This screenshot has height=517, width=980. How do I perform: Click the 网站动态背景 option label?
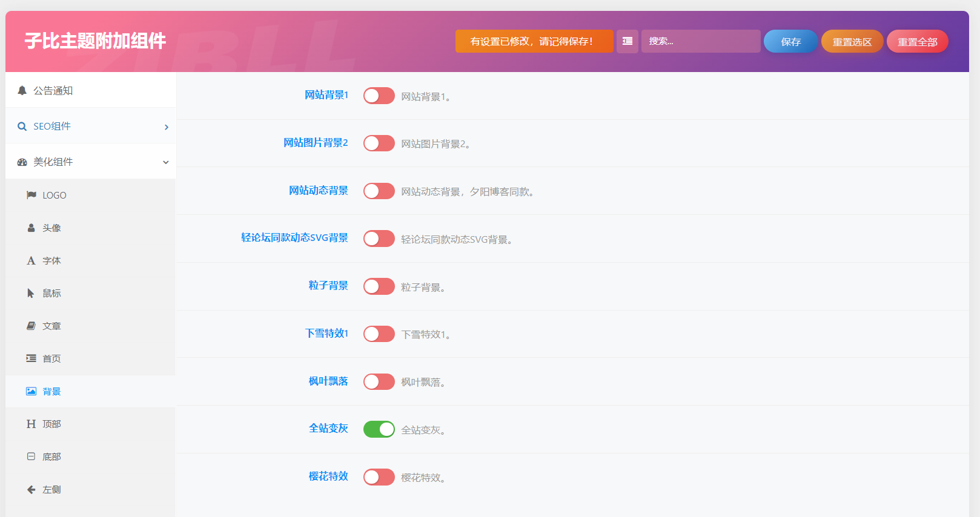coord(319,191)
